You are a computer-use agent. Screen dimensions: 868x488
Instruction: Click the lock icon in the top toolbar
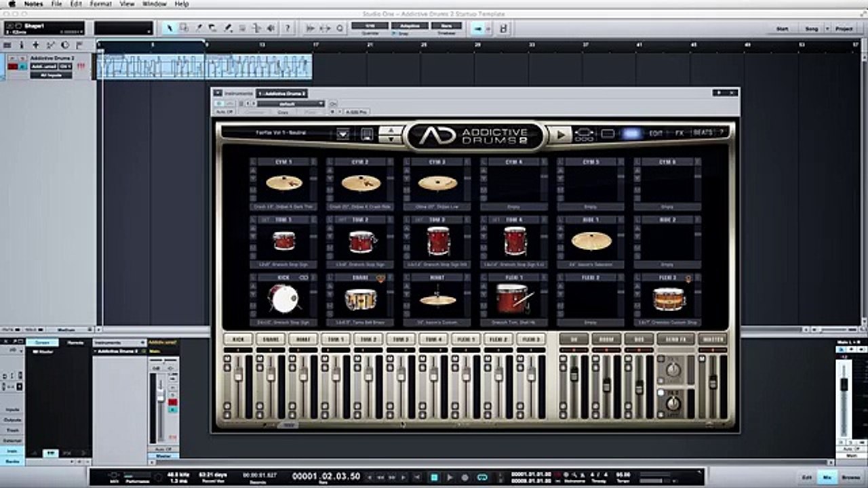(502, 28)
